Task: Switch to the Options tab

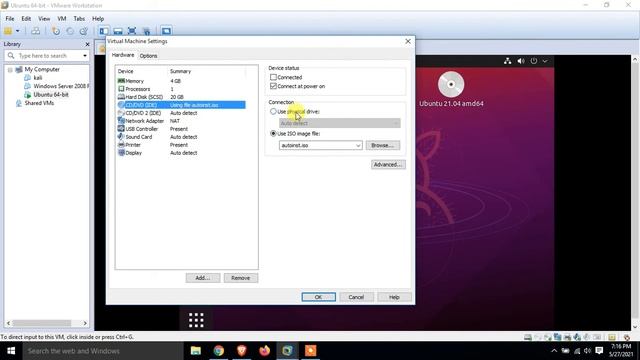Action: [148, 56]
